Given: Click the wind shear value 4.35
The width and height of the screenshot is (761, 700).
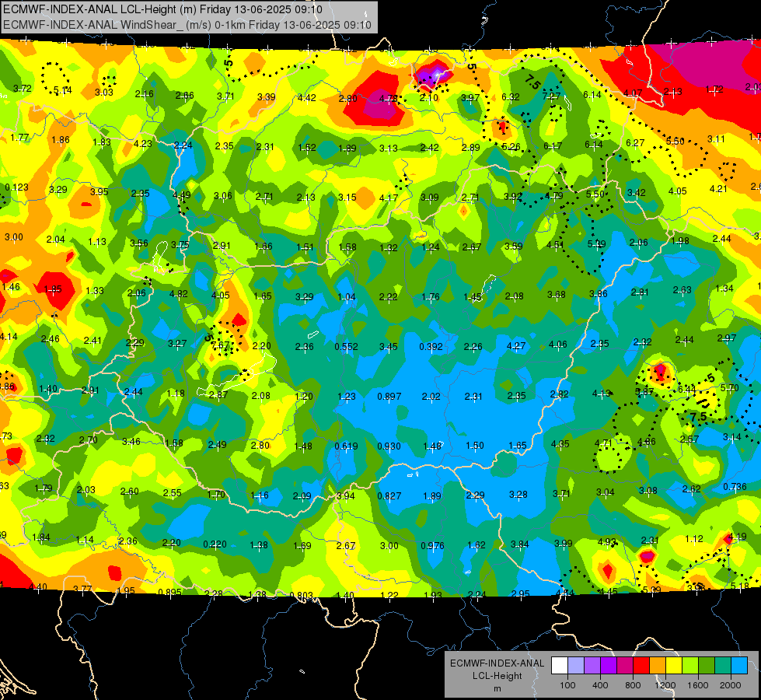Looking at the screenshot, I should [560, 443].
